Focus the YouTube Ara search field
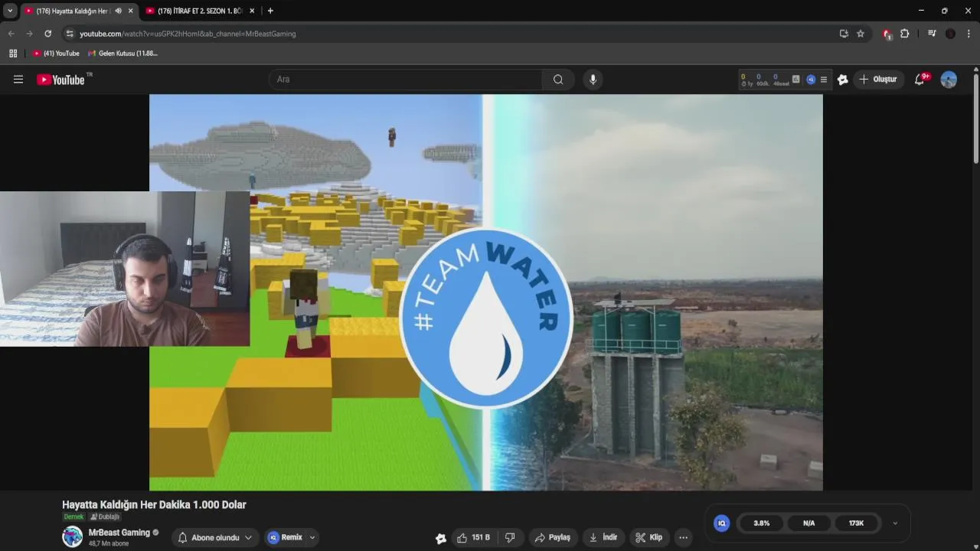Image resolution: width=980 pixels, height=551 pixels. pos(406,80)
